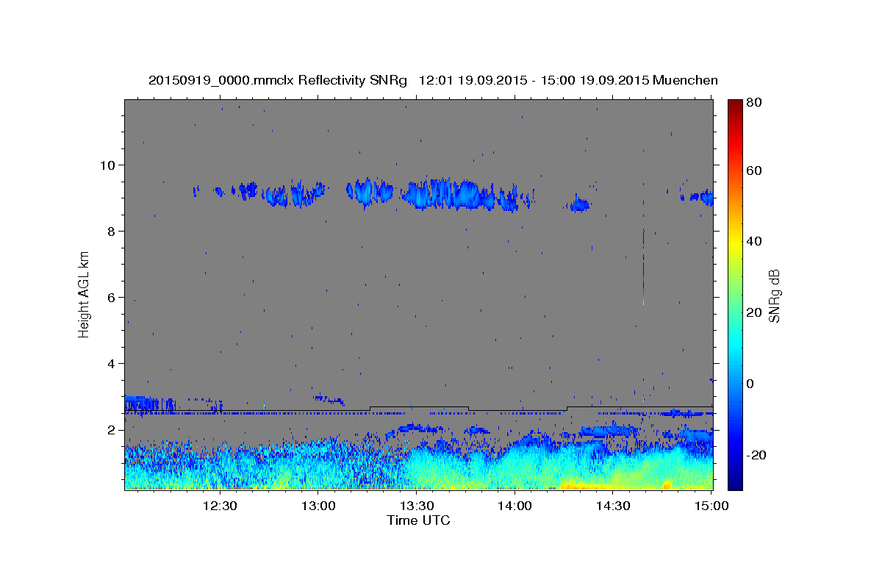Image resolution: width=882 pixels, height=588 pixels.
Task: Click the colorbar value -20
Action: (756, 455)
